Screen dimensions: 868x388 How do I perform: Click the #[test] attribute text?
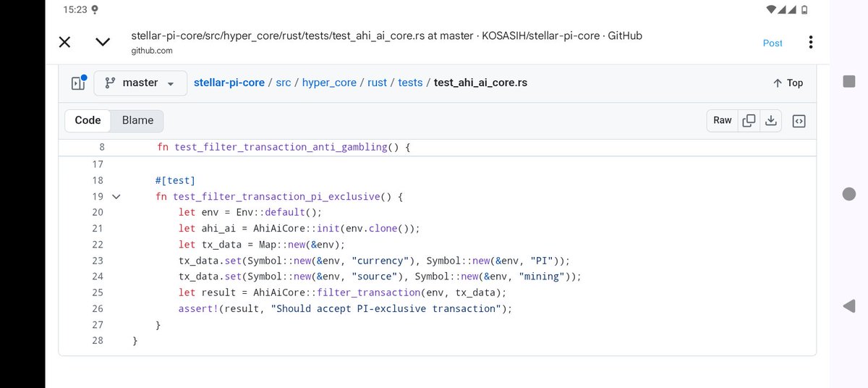(x=175, y=180)
